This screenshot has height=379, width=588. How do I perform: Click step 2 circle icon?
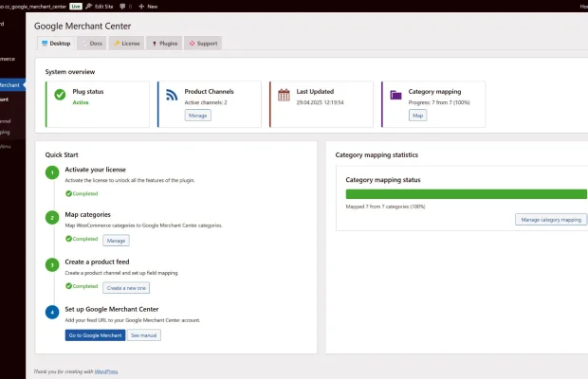52,218
